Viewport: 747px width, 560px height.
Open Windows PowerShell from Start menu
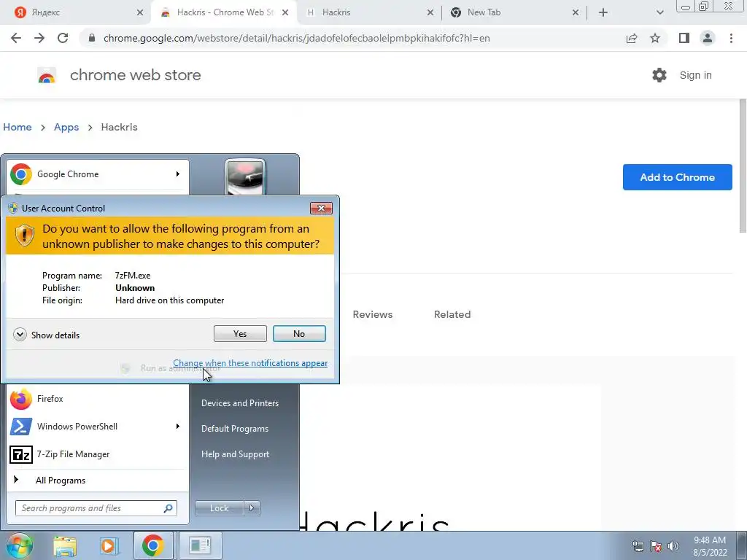pyautogui.click(x=98, y=427)
